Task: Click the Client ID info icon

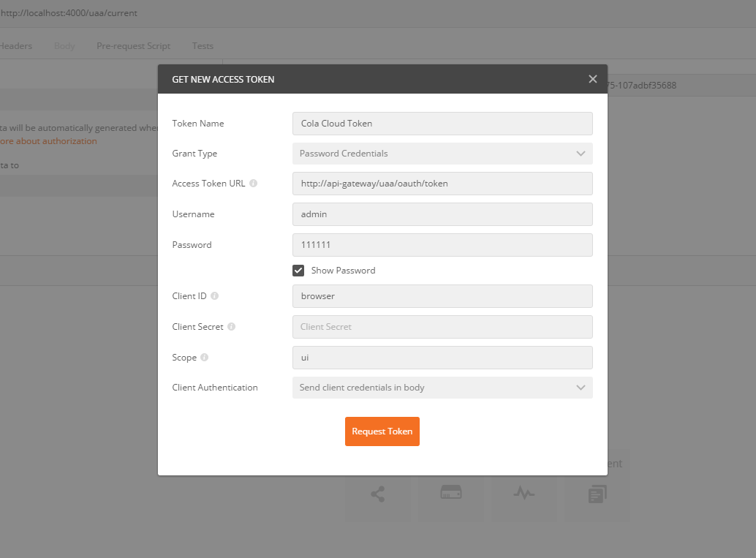Action: (x=214, y=295)
